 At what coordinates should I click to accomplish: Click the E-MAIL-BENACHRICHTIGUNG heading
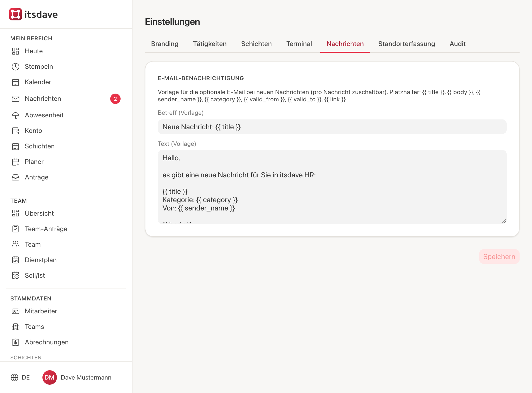(201, 78)
